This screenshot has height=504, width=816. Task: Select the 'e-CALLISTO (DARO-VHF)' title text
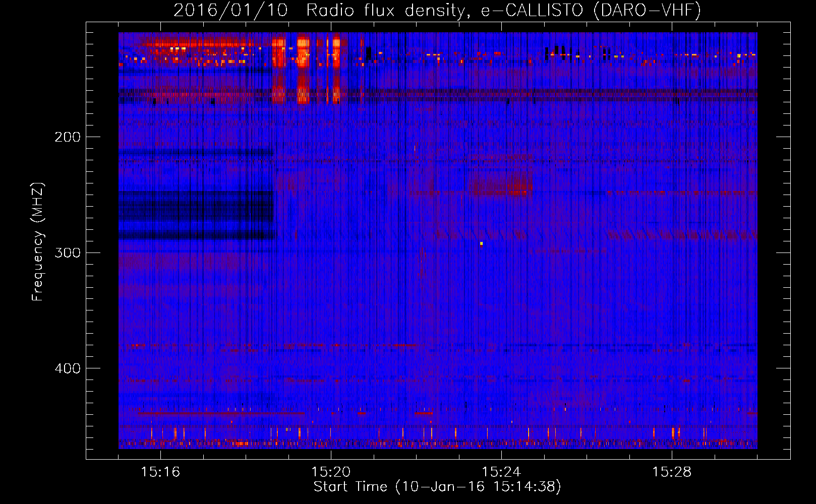point(591,10)
